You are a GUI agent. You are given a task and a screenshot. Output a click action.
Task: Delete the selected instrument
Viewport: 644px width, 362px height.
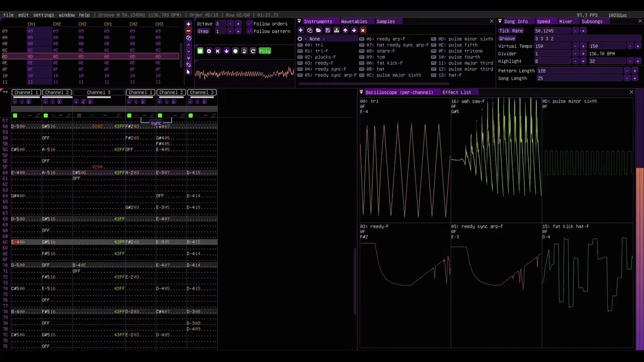(x=363, y=30)
